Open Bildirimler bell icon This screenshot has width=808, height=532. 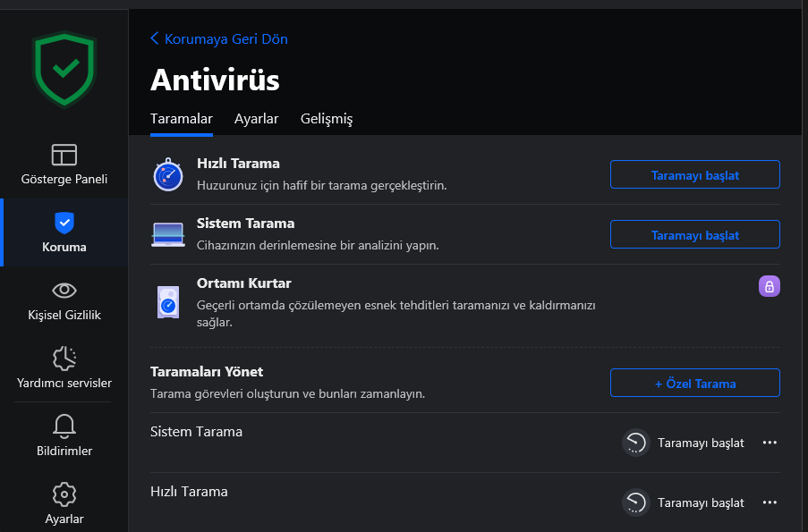(64, 426)
